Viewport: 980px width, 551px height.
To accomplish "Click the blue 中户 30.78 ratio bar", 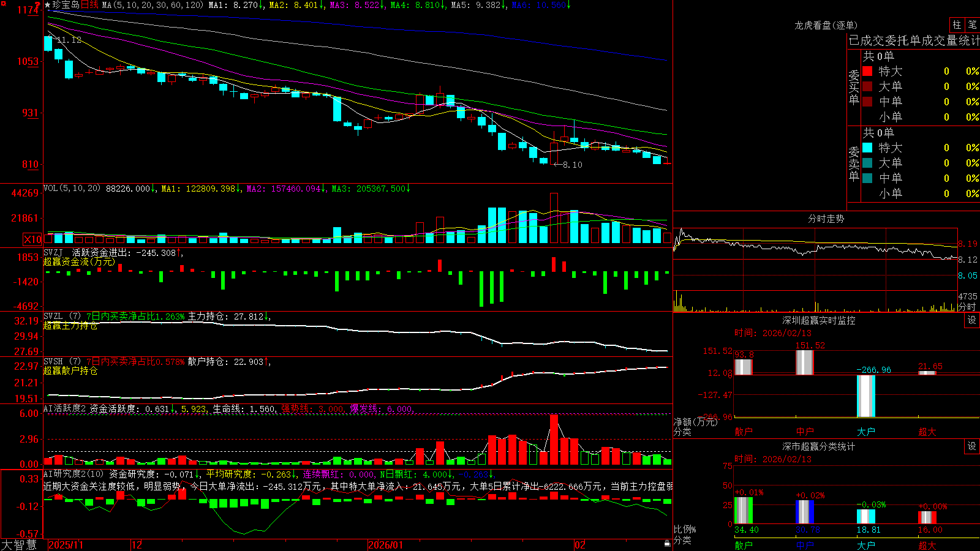I will click(805, 512).
